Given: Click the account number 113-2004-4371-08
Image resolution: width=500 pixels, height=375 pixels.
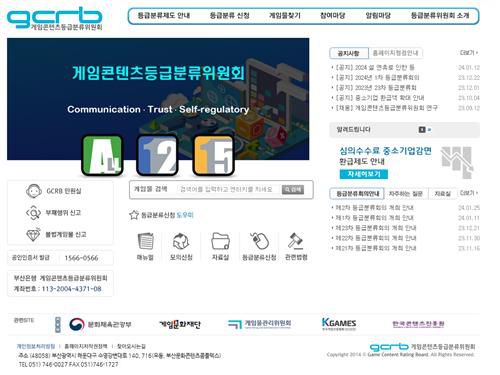Looking at the screenshot, I should pyautogui.click(x=71, y=289).
